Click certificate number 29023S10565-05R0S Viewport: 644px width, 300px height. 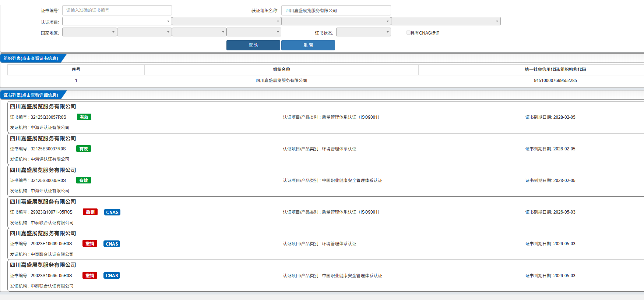(x=52, y=276)
